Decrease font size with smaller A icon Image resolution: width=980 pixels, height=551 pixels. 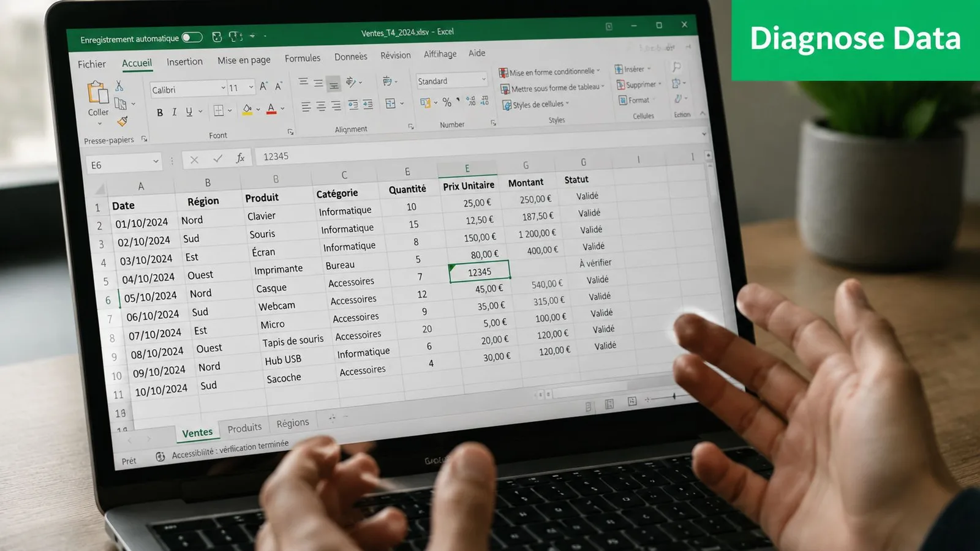pyautogui.click(x=278, y=86)
